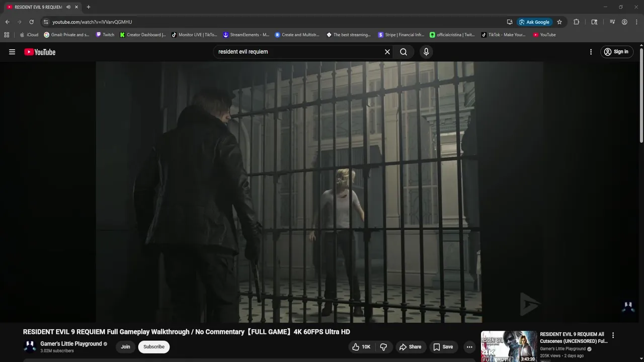Viewport: 644px width, 362px height.
Task: Select the RESIDENT EVIL 9 REQUIEM tab
Action: click(38, 7)
